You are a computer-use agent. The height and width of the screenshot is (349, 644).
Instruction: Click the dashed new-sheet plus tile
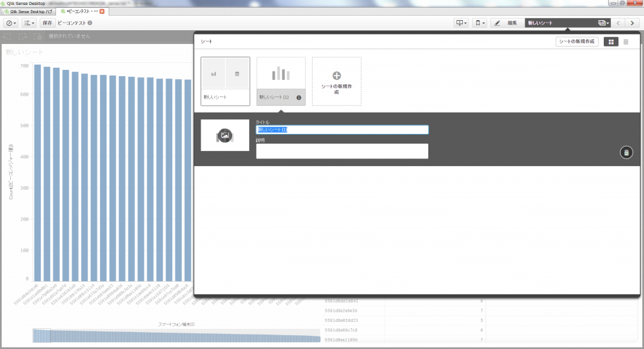336,81
